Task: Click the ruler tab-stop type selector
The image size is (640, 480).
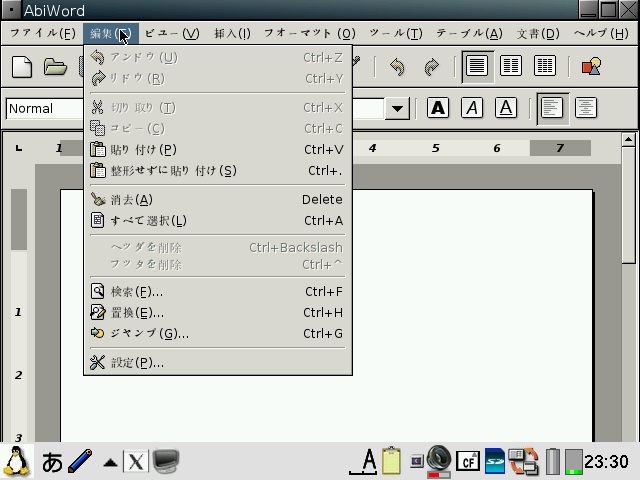Action: coord(19,148)
